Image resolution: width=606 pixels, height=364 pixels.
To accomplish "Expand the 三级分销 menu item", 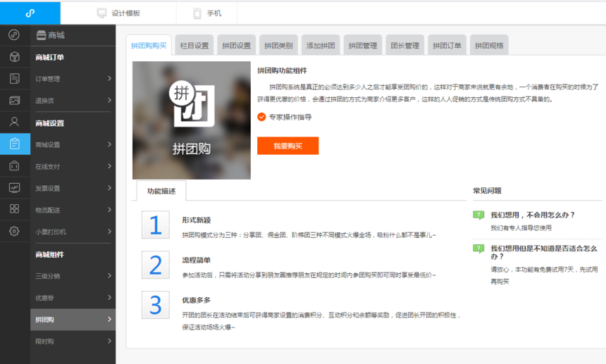I will pyautogui.click(x=73, y=276).
